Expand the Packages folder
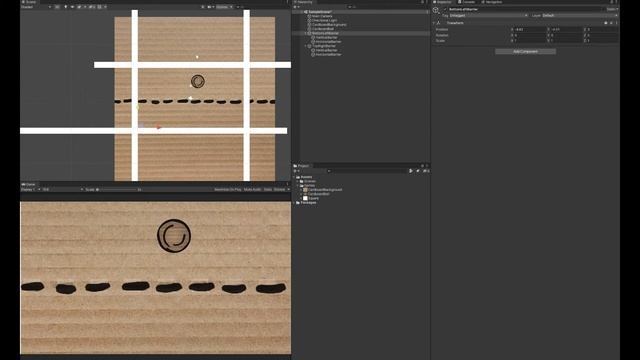Screen dimensions: 640x360 294,202
